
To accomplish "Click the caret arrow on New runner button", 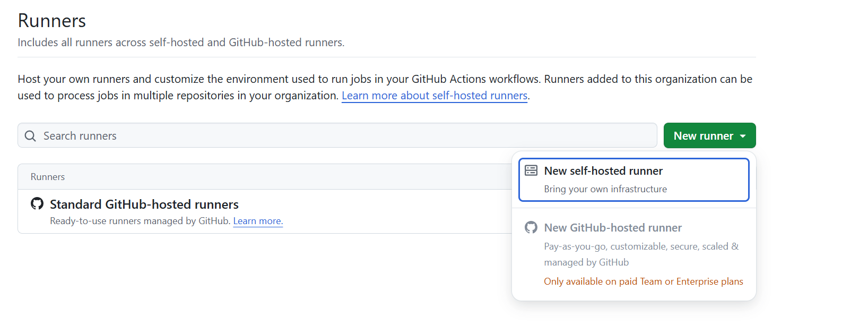I will pyautogui.click(x=743, y=136).
